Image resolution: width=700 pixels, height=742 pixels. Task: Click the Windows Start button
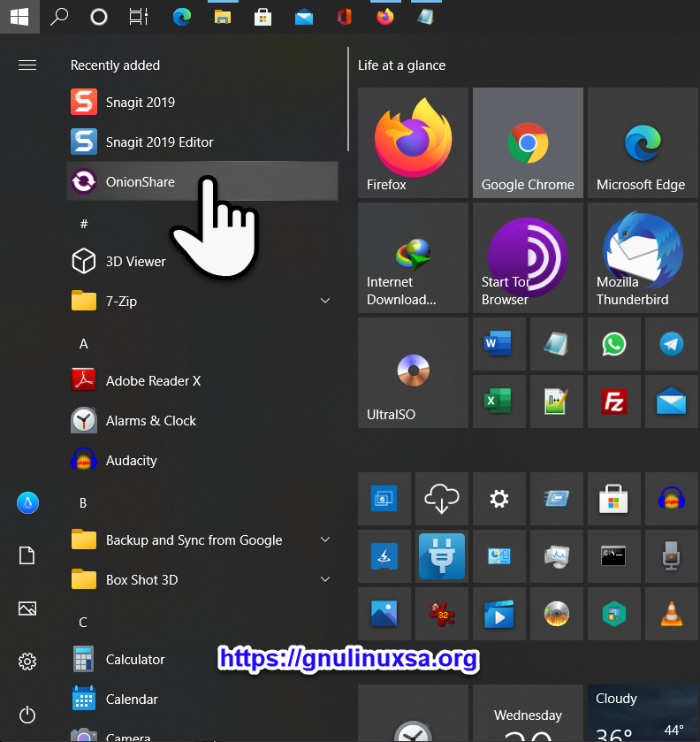tap(19, 17)
